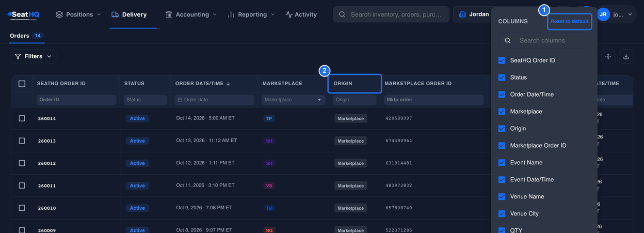Click the Origin filter field
This screenshot has width=644, height=233.
tap(355, 100)
